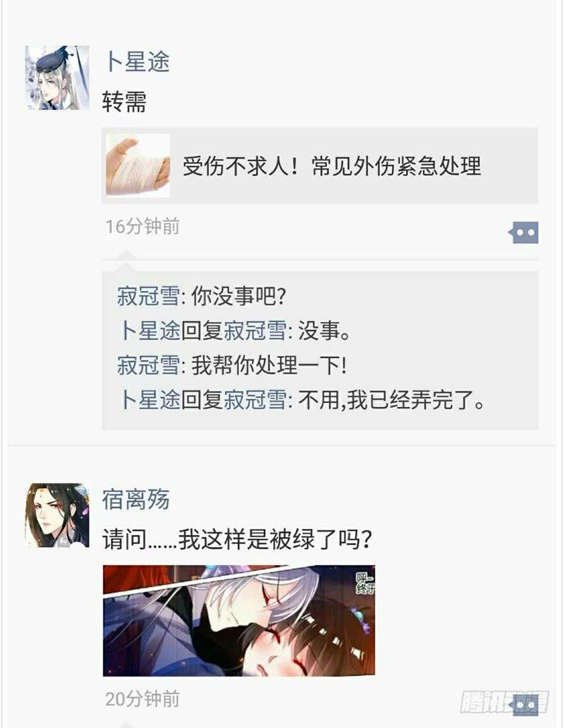Image resolution: width=564 pixels, height=728 pixels.
Task: Tap 卜星途 name in 没事 reply
Action: [x=149, y=331]
